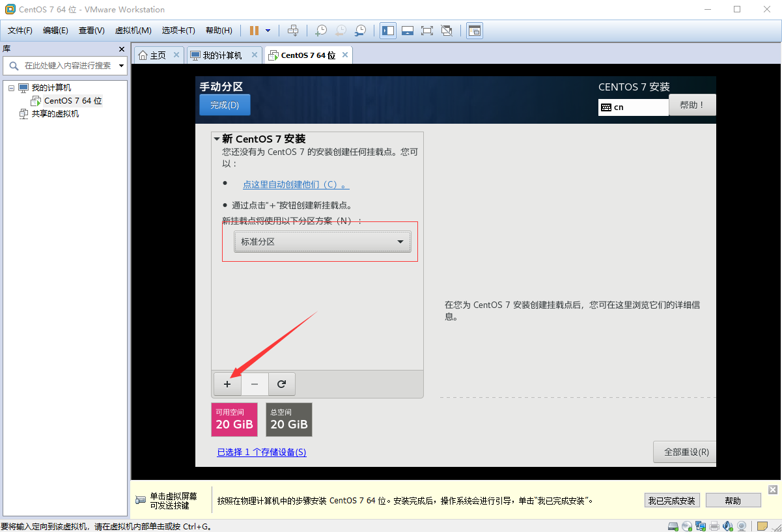The image size is (782, 532).
Task: Collapse the 我的计算机 tree node
Action: (11, 88)
